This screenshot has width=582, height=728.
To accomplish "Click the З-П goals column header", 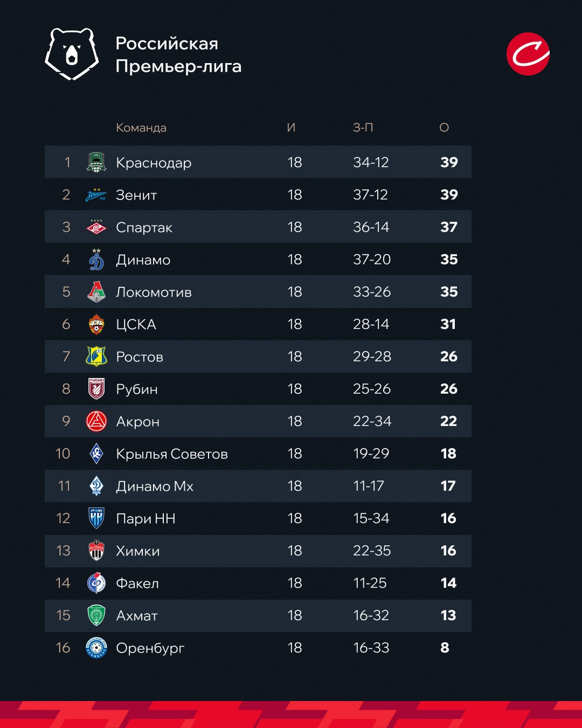I will point(363,128).
